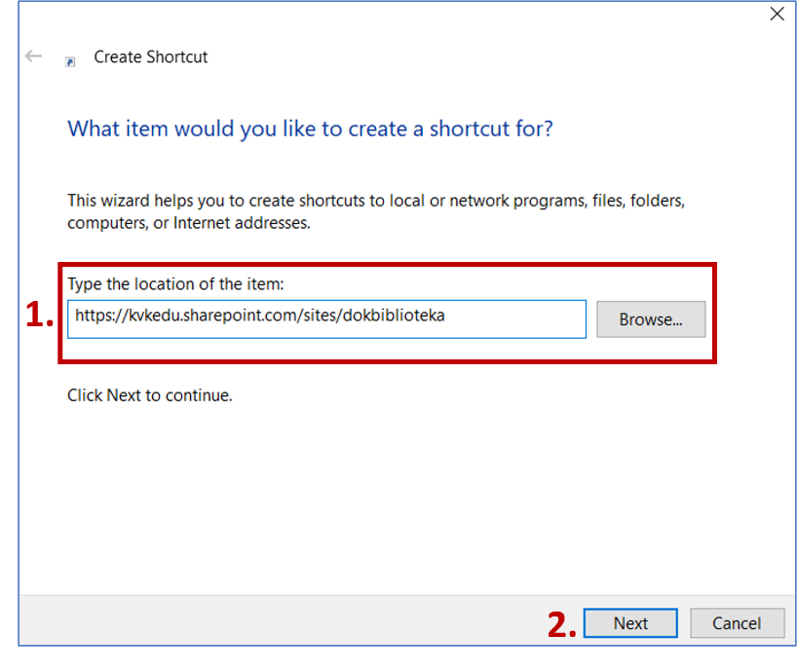Click empty space right of URL text in field

(516, 318)
